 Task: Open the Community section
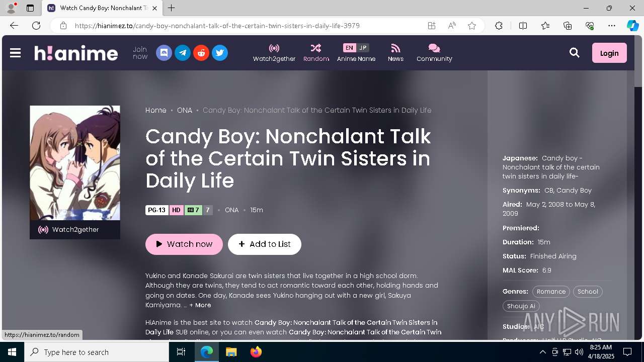434,53
